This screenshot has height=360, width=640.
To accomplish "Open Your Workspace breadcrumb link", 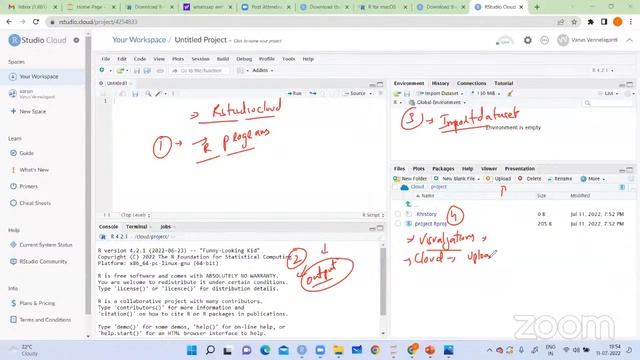I will pyautogui.click(x=139, y=40).
